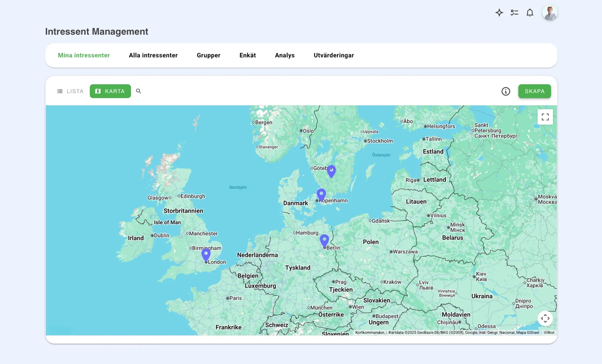602x364 pixels.
Task: Open the Grupper tab
Action: point(208,55)
